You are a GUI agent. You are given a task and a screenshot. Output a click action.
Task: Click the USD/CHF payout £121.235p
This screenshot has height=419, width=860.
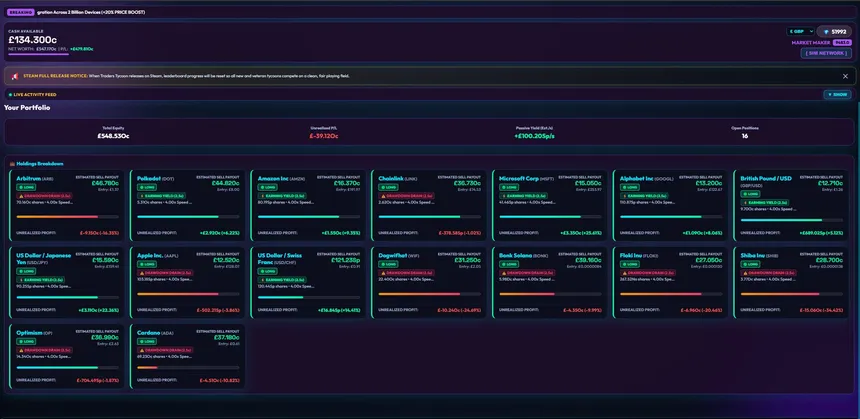click(x=345, y=260)
